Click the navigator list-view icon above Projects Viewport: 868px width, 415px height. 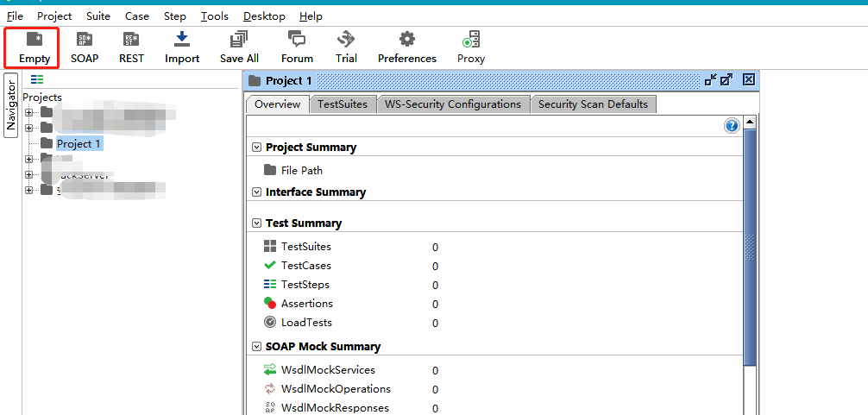point(37,79)
